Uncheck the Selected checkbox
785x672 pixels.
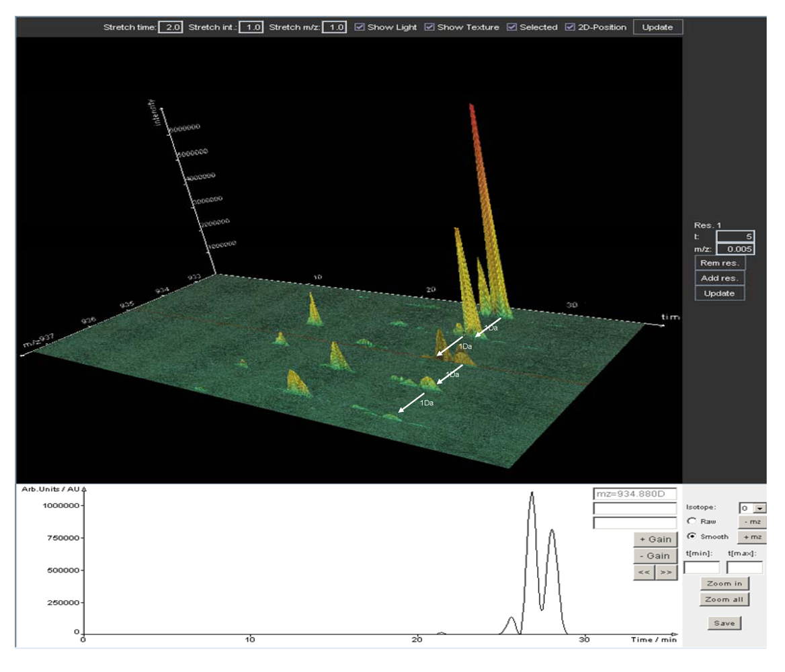512,28
